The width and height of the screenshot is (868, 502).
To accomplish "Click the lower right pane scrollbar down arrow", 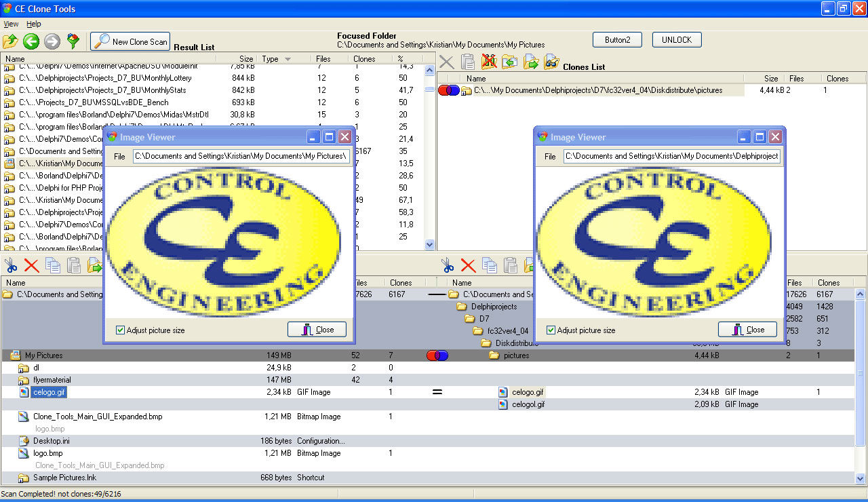I will click(x=861, y=478).
